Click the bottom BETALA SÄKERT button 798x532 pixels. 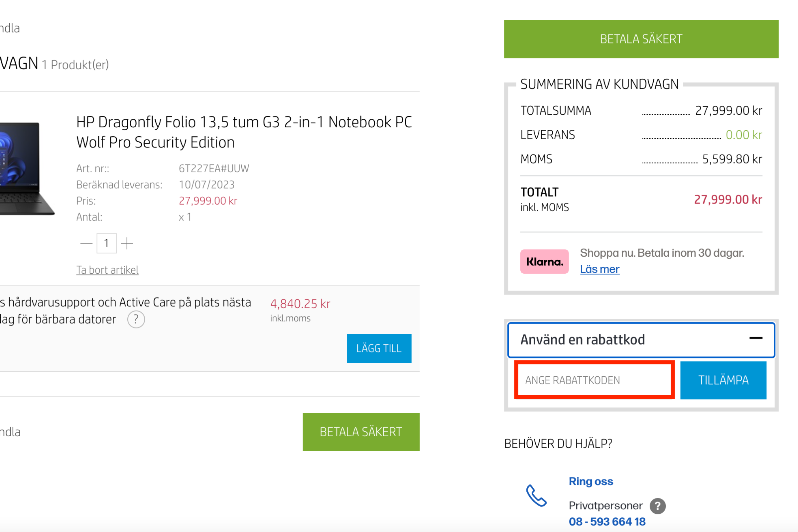tap(361, 432)
